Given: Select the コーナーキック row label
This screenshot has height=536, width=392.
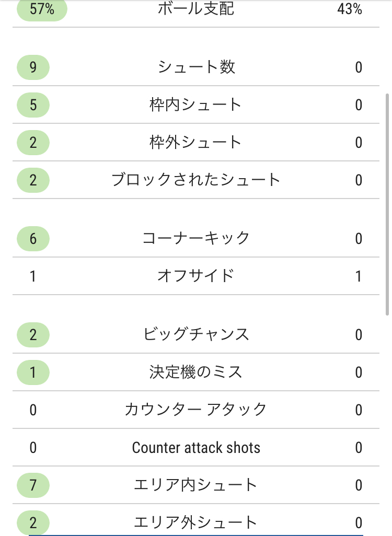Looking at the screenshot, I should click(x=196, y=238).
